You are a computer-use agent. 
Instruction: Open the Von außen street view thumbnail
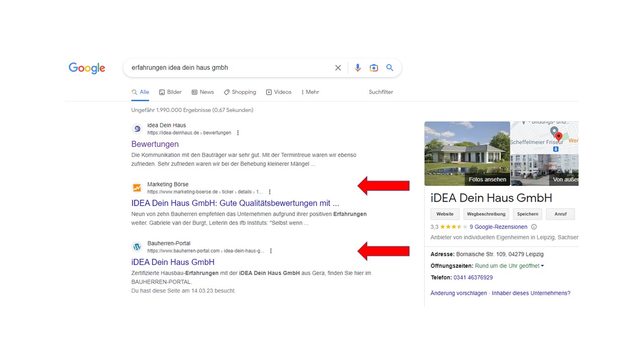pyautogui.click(x=545, y=170)
